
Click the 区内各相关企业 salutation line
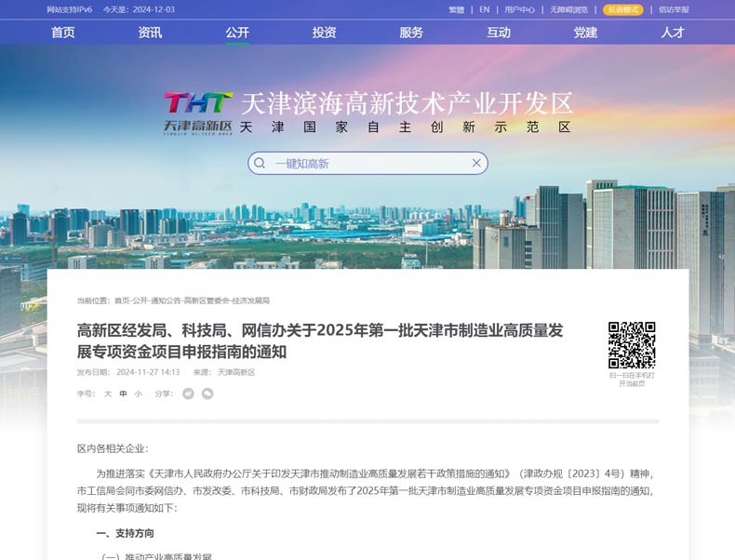click(x=113, y=448)
